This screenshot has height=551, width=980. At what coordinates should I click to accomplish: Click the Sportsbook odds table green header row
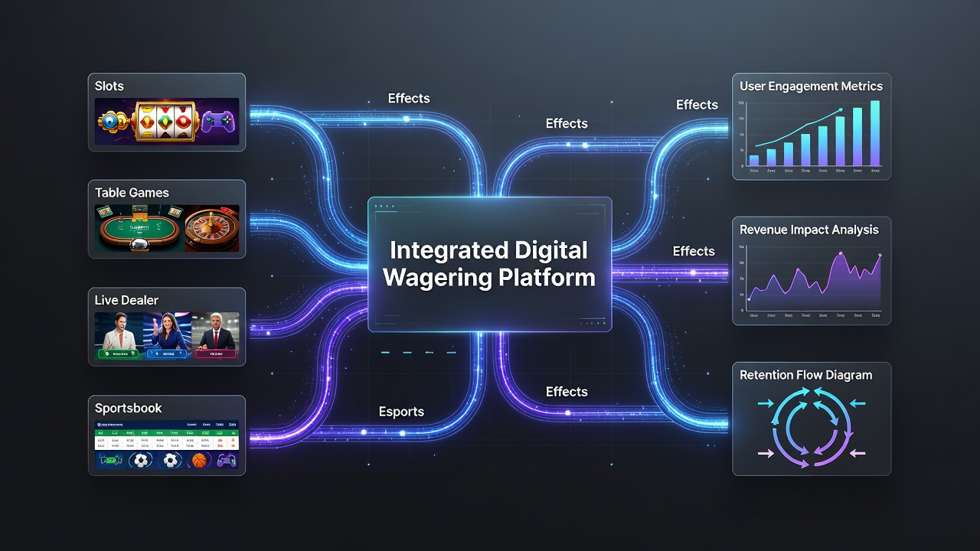pyautogui.click(x=167, y=433)
